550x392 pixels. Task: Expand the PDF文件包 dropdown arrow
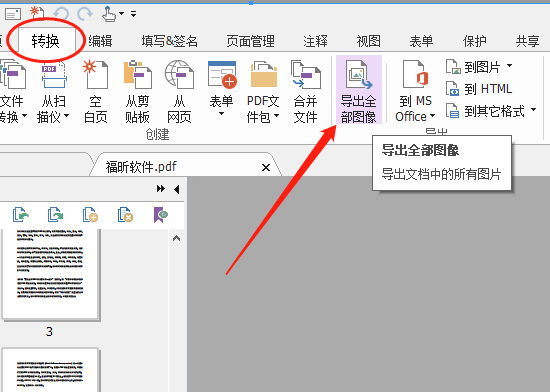[276, 116]
